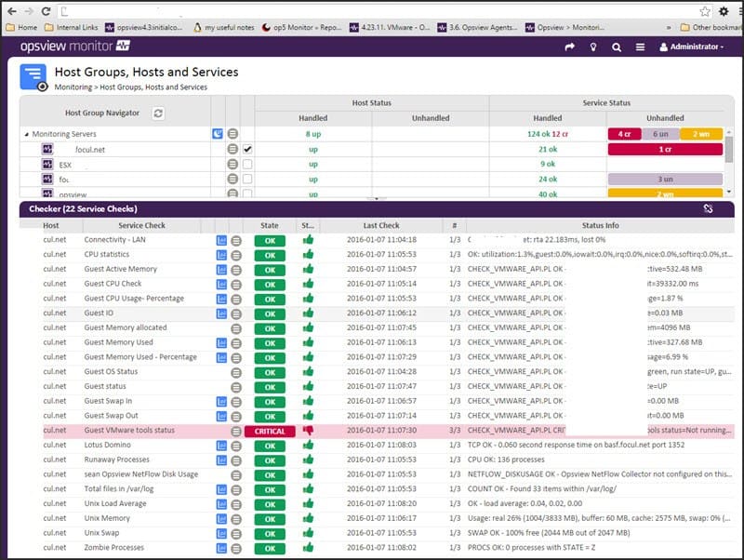Open context menu for Guest Memory allocated

pyautogui.click(x=236, y=328)
